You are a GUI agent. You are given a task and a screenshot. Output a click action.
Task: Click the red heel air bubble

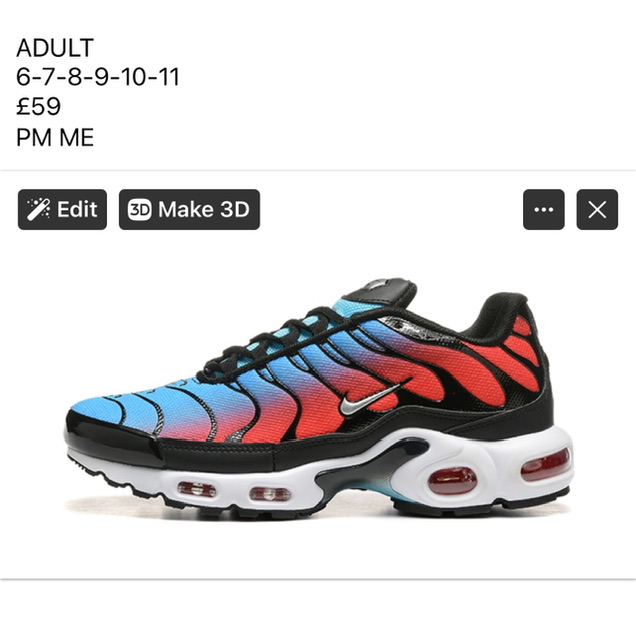(x=452, y=480)
